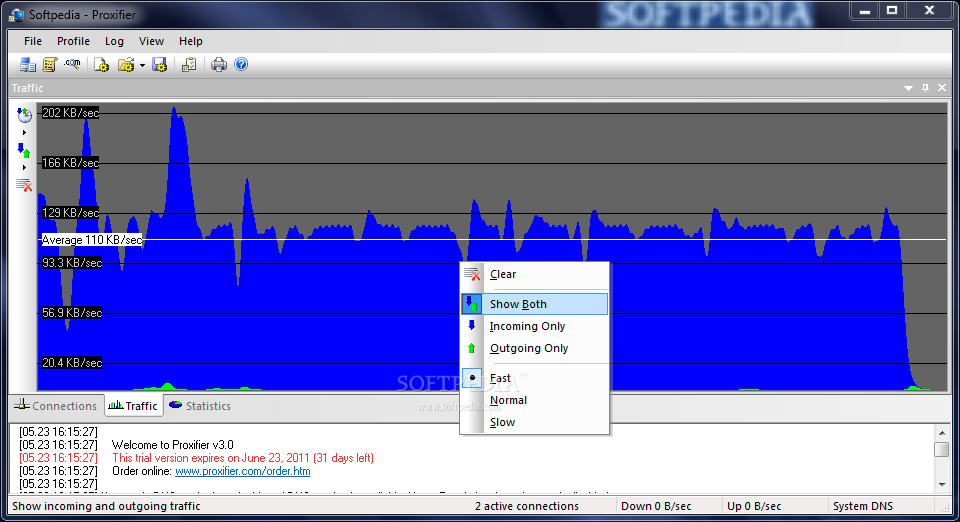Screen dimensions: 960x522
Task: Switch to the Statistics tab
Action: click(x=200, y=406)
